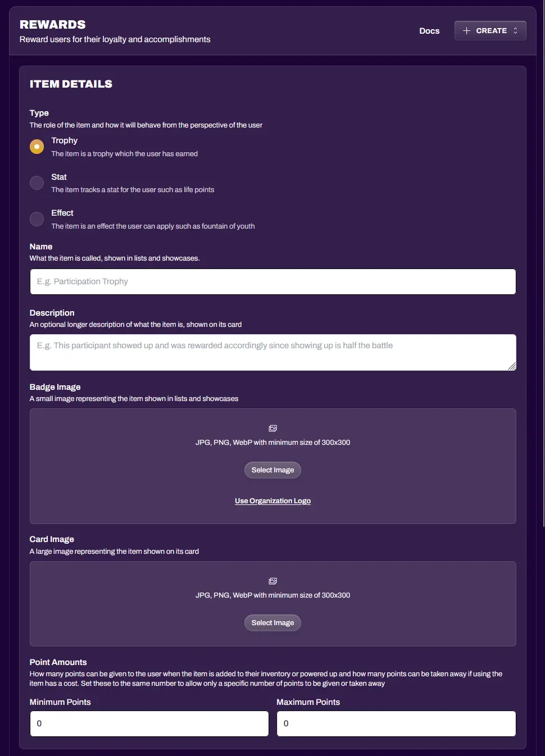545x756 pixels.
Task: Click the Badge Image size requirement text
Action: coord(272,443)
